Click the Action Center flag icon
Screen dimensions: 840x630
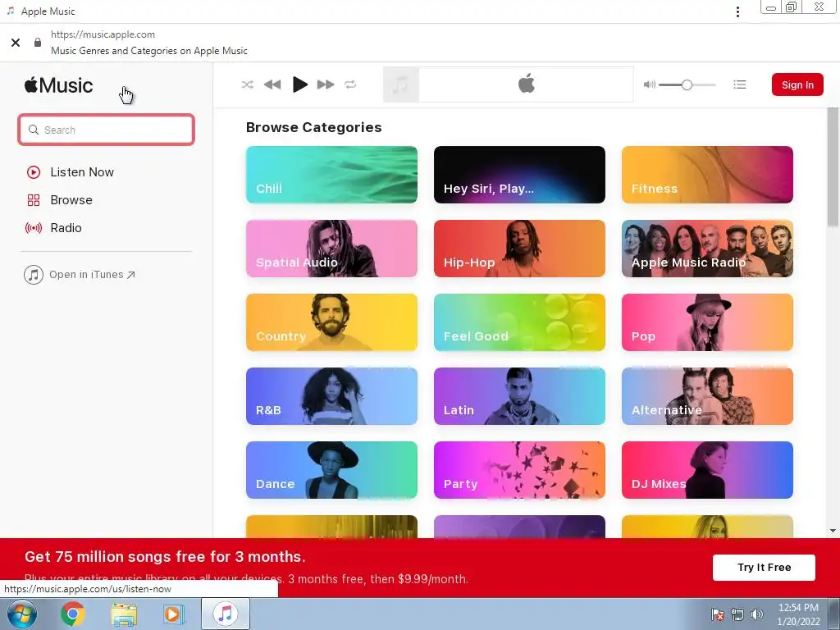(718, 614)
